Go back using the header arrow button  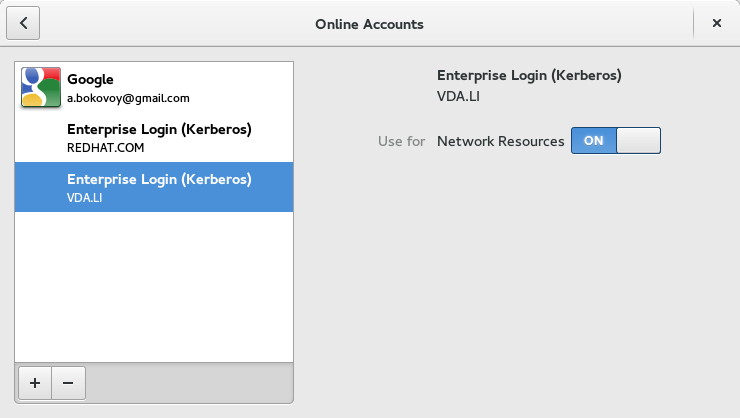point(23,23)
